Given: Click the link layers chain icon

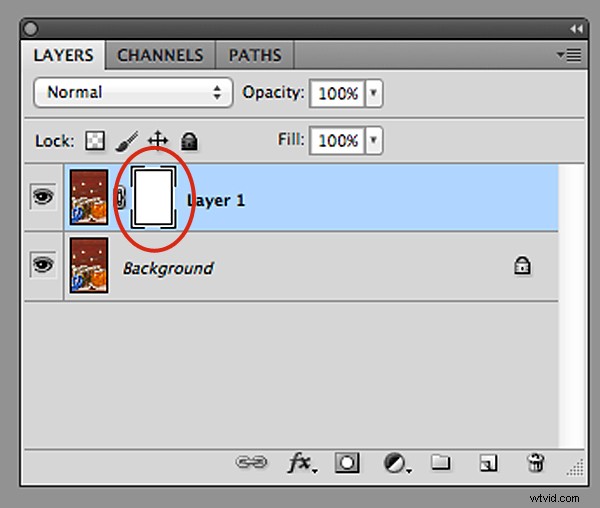Looking at the screenshot, I should point(250,463).
